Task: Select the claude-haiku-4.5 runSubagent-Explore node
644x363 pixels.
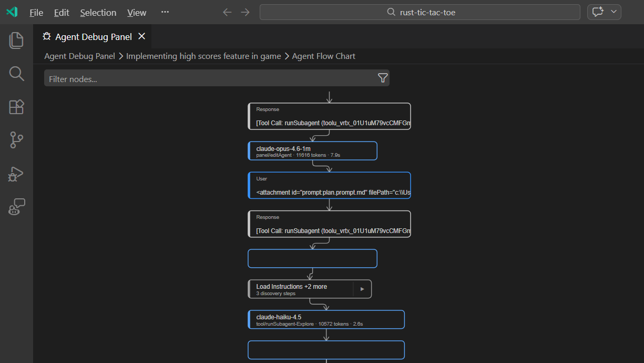Action: (x=326, y=319)
